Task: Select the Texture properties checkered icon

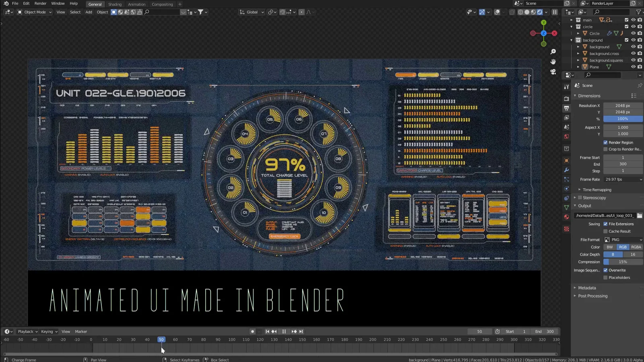Action: tap(566, 228)
